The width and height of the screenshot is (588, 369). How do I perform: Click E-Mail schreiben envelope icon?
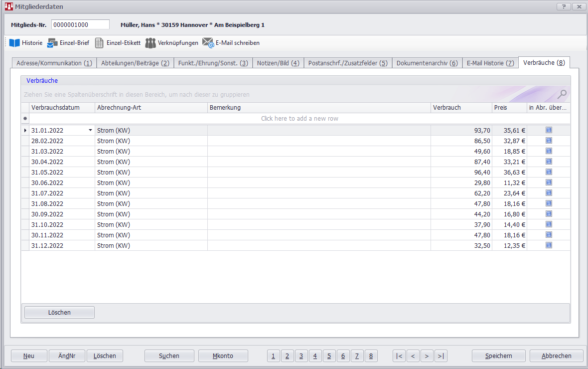coord(208,43)
